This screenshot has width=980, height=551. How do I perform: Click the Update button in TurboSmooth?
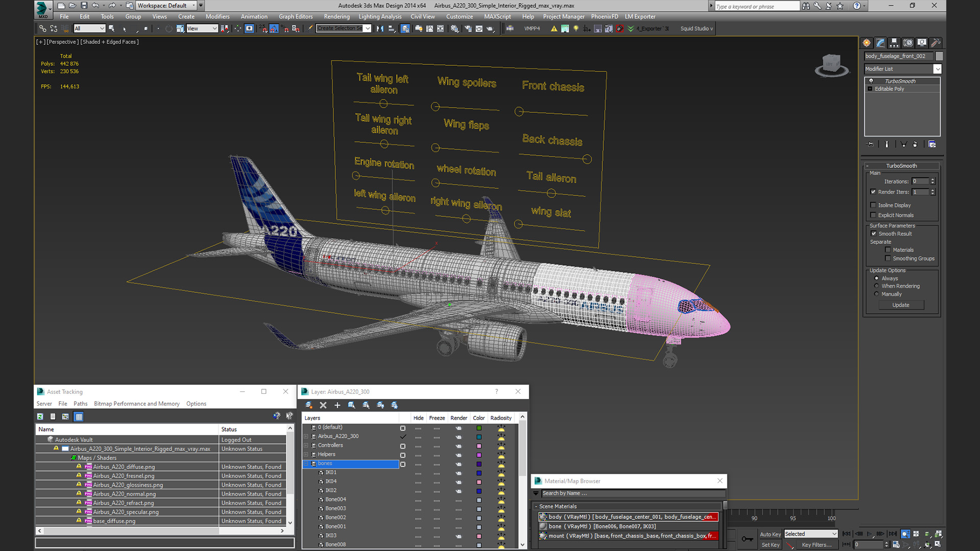tap(901, 305)
